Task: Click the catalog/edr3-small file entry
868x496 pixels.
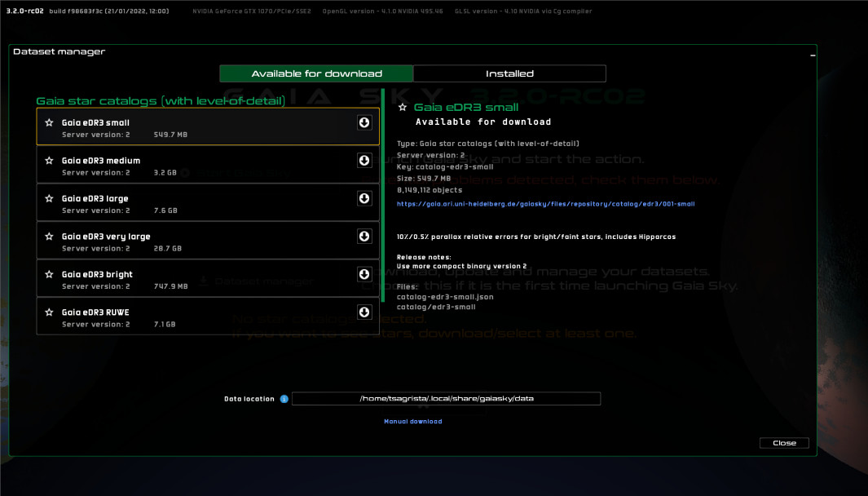Action: pos(436,307)
